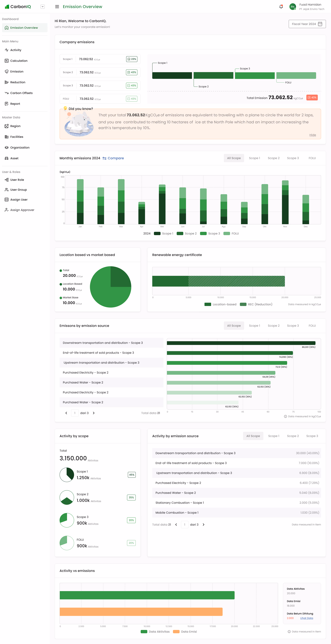
Task: Click the Emission cloud icon in sidebar
Action: point(7,71)
